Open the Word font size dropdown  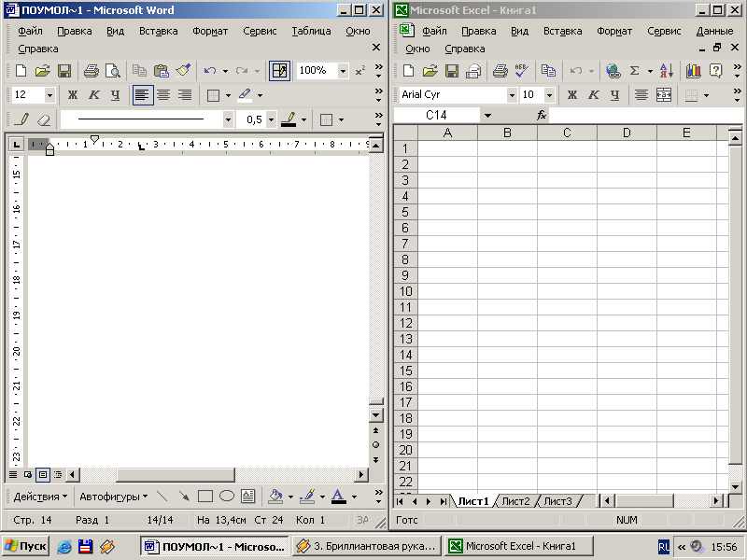coord(50,95)
